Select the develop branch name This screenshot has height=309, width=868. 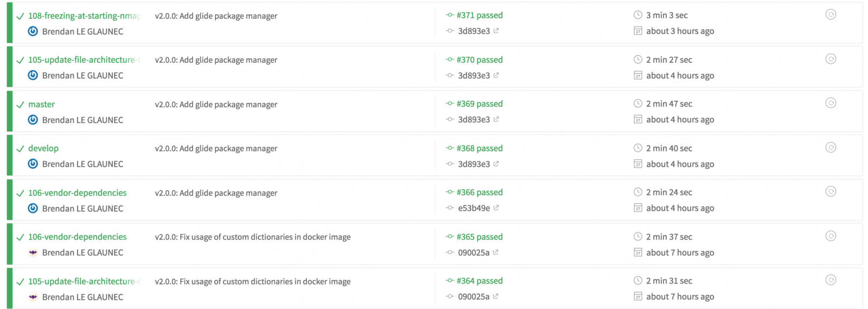tap(43, 148)
